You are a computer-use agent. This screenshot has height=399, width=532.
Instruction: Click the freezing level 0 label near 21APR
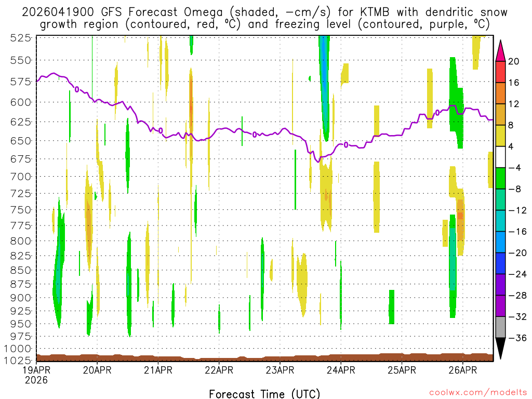point(161,130)
